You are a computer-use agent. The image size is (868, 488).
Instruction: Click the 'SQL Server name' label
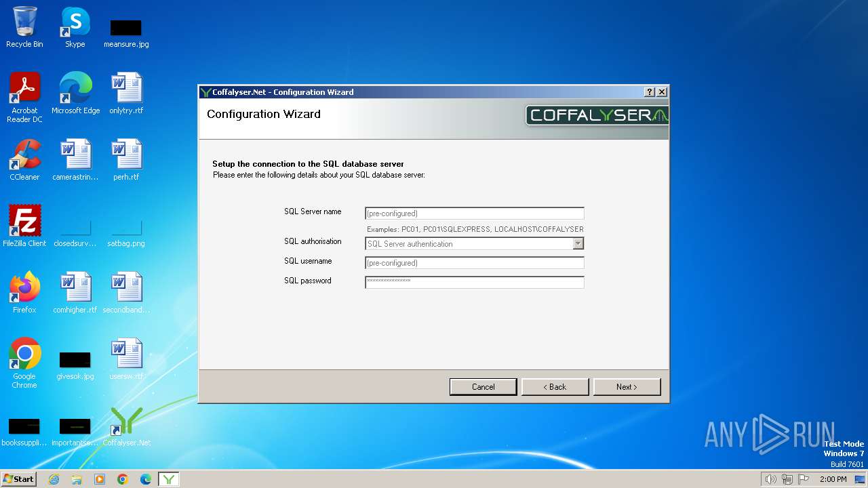313,211
